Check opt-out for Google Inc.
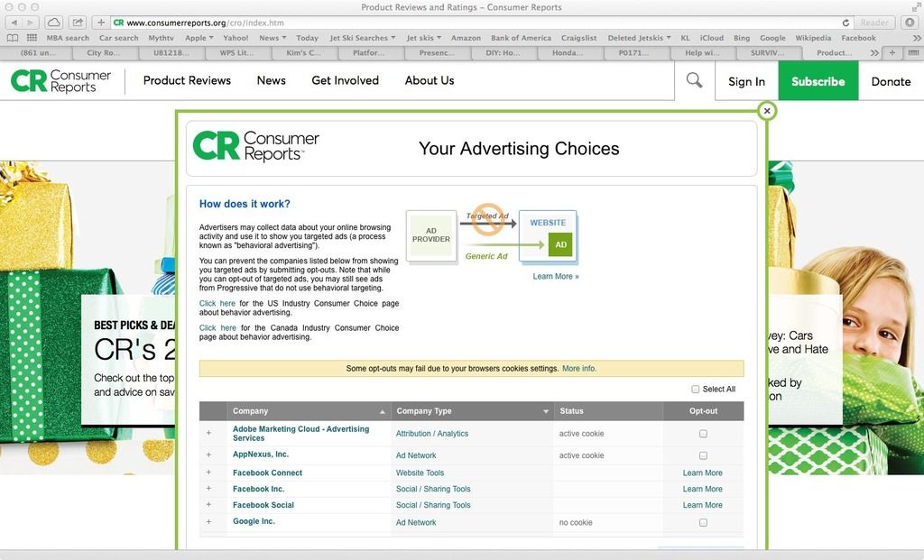 click(703, 522)
